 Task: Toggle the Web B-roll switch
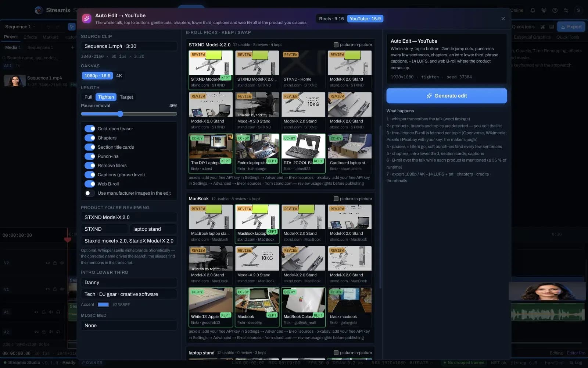click(90, 184)
